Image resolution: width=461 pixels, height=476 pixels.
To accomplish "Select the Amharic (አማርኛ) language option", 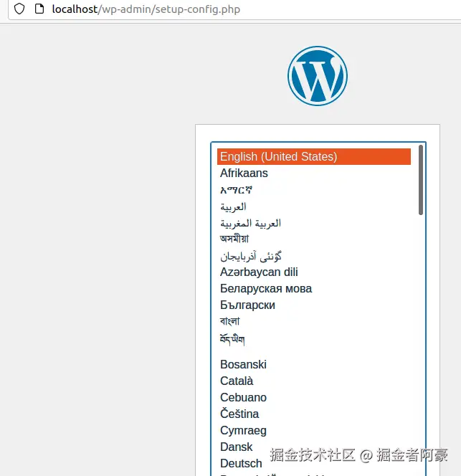I will pos(314,190).
